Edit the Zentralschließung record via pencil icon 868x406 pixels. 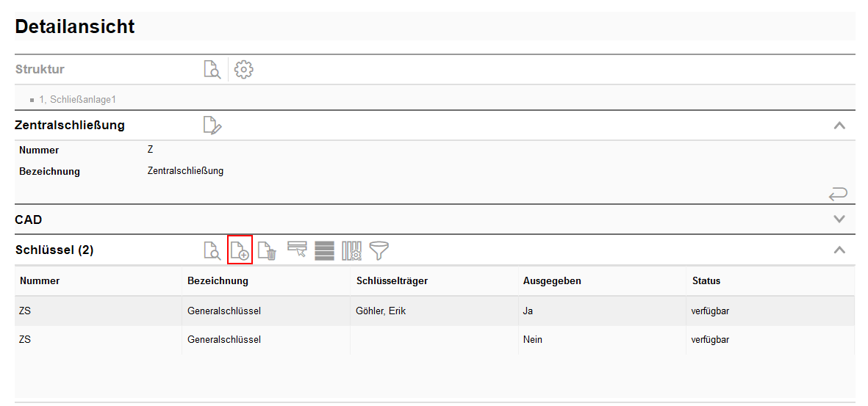pos(212,126)
